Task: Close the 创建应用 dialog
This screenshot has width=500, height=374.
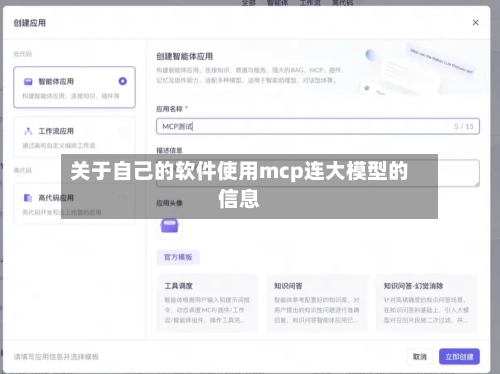Action: pos(475,22)
